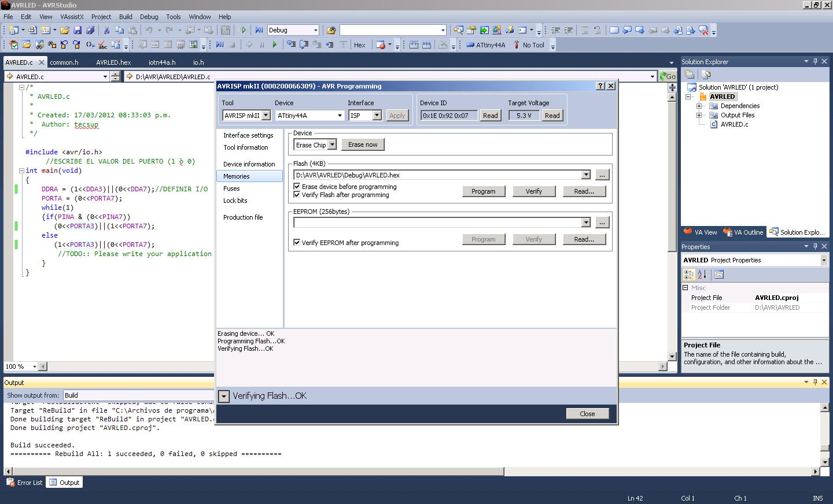Browse for Flash hex file with ... button
833x504 pixels.
click(602, 175)
